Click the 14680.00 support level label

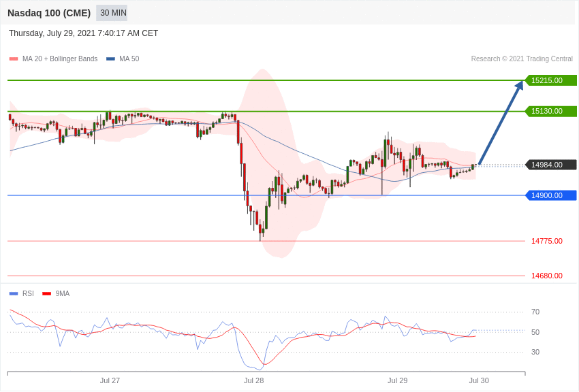547,276
